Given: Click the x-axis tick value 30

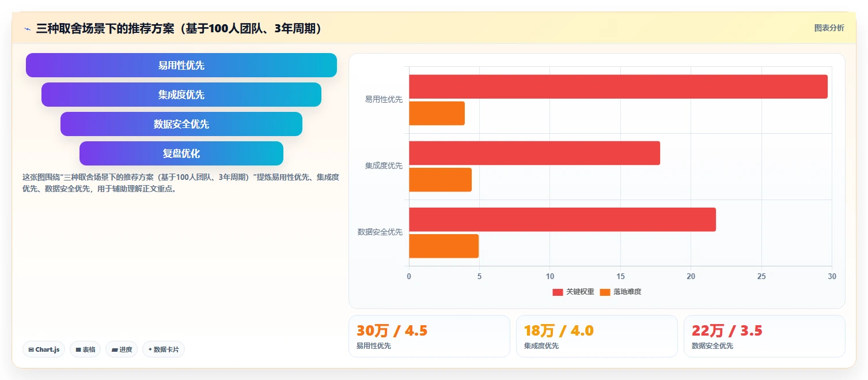Looking at the screenshot, I should click(832, 277).
